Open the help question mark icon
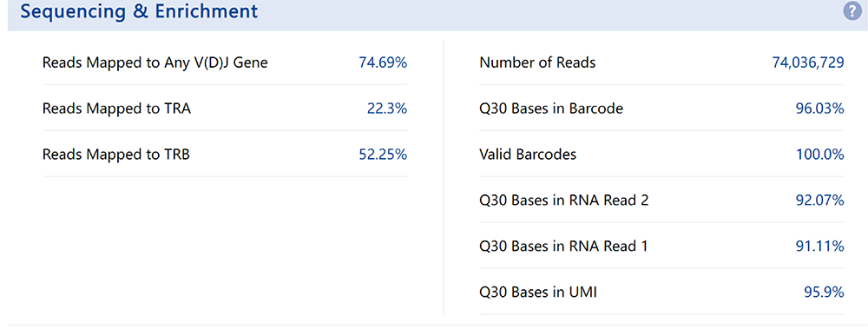The image size is (868, 329). pyautogui.click(x=852, y=11)
